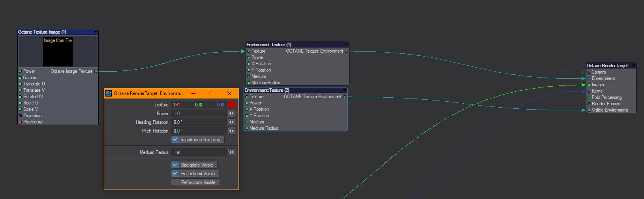
Task: Click the blue channel value 000
Action: (221, 105)
